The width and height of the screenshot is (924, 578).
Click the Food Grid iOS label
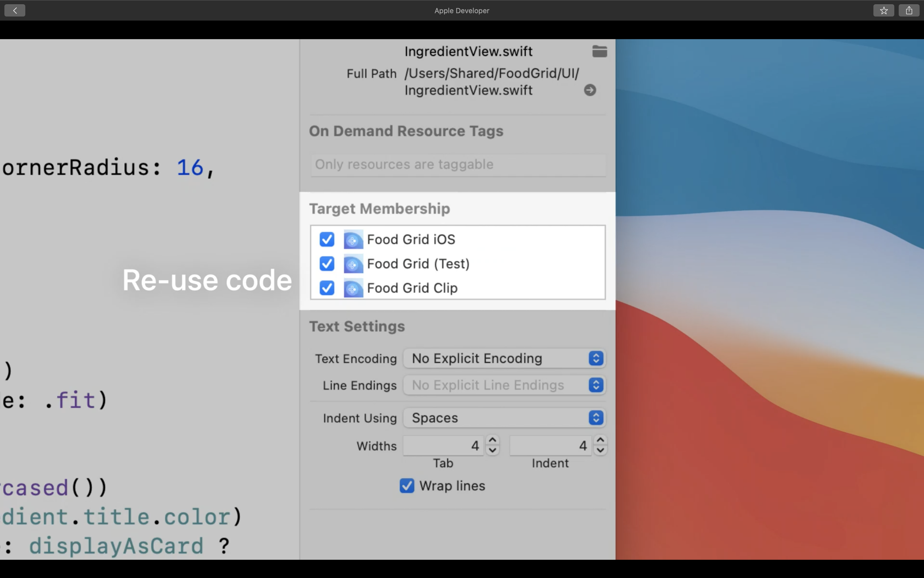click(411, 240)
